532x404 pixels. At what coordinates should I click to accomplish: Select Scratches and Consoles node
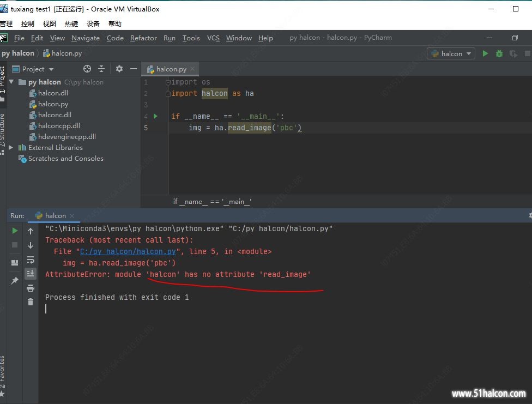[x=61, y=159]
